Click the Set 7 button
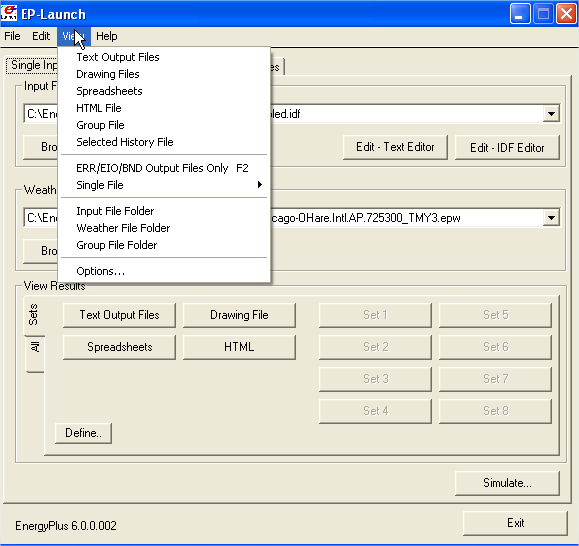This screenshot has height=546, width=579. point(495,379)
